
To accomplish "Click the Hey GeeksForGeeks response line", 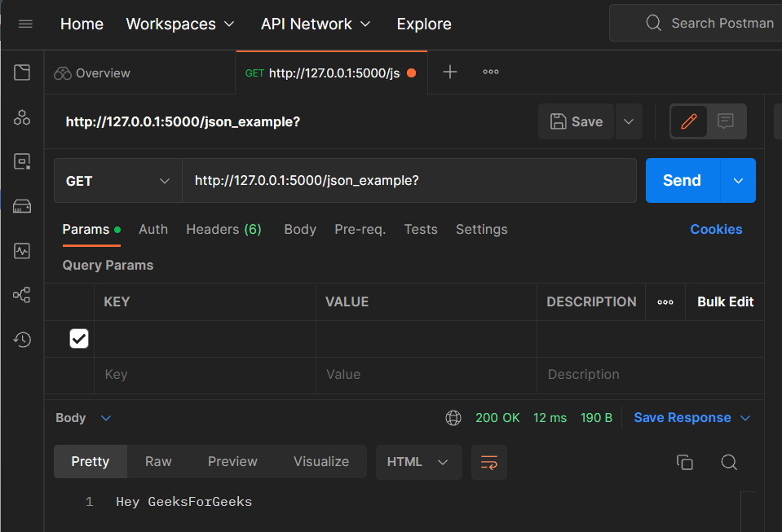I will click(184, 502).
